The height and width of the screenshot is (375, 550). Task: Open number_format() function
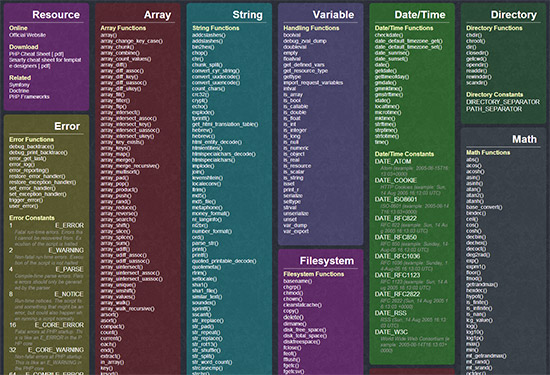point(212,232)
